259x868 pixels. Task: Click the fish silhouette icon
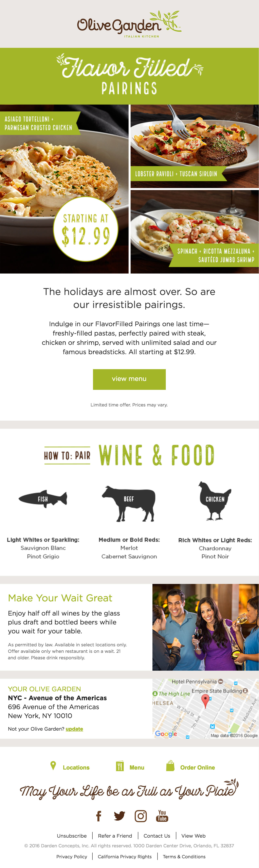(43, 499)
